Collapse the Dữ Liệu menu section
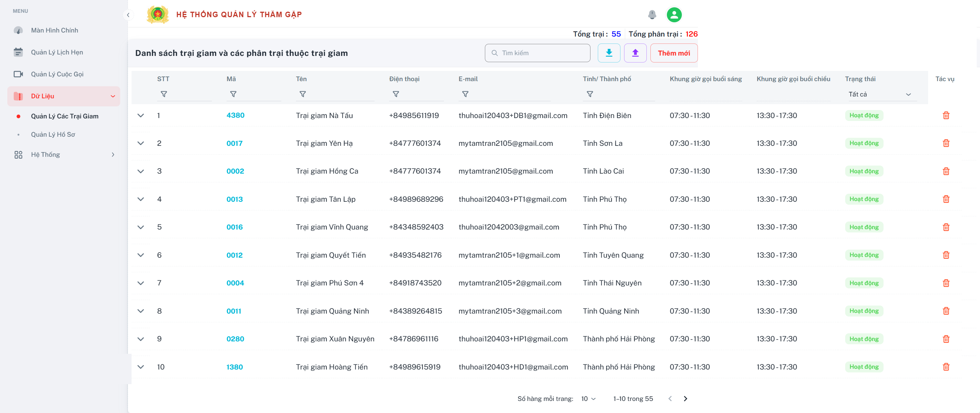The image size is (980, 413). tap(64, 96)
